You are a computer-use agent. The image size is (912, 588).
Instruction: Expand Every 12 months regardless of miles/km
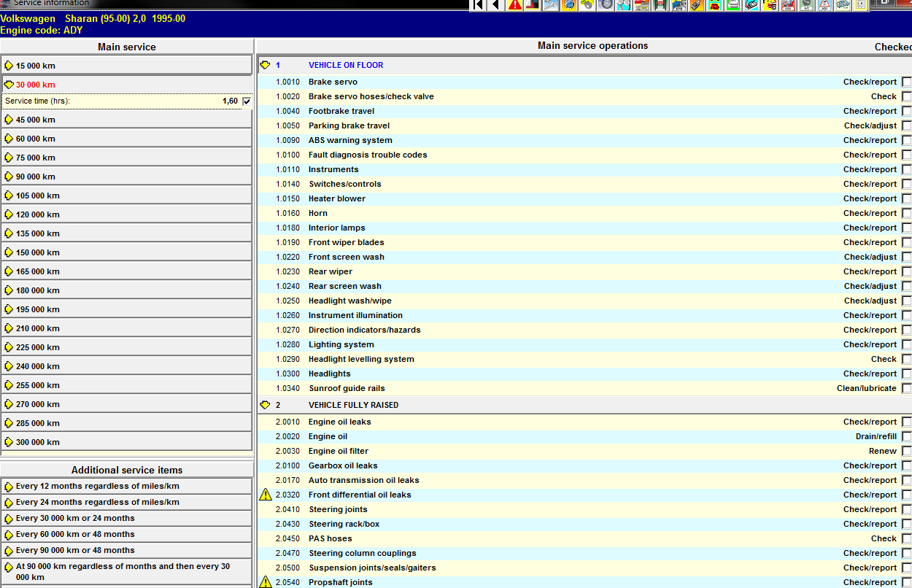pyautogui.click(x=9, y=487)
